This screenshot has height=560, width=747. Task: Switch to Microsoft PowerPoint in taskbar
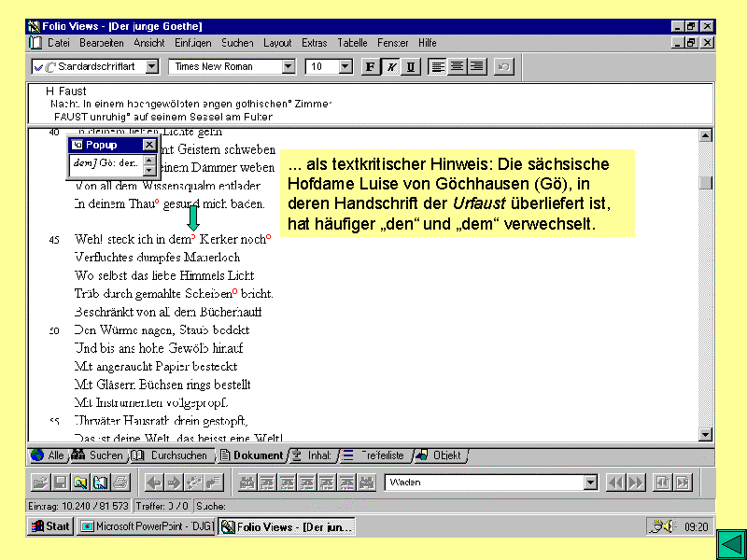pos(148,526)
